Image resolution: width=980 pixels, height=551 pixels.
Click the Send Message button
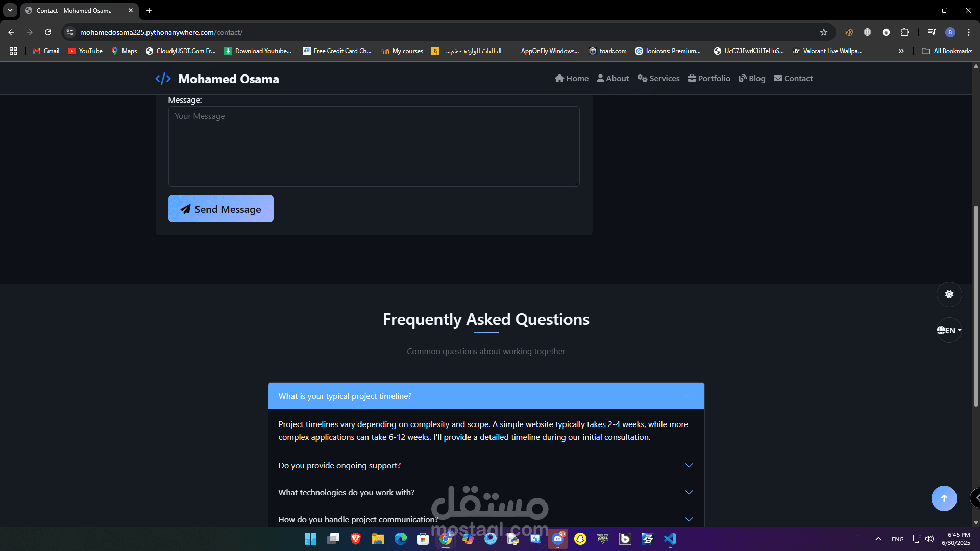click(x=220, y=209)
